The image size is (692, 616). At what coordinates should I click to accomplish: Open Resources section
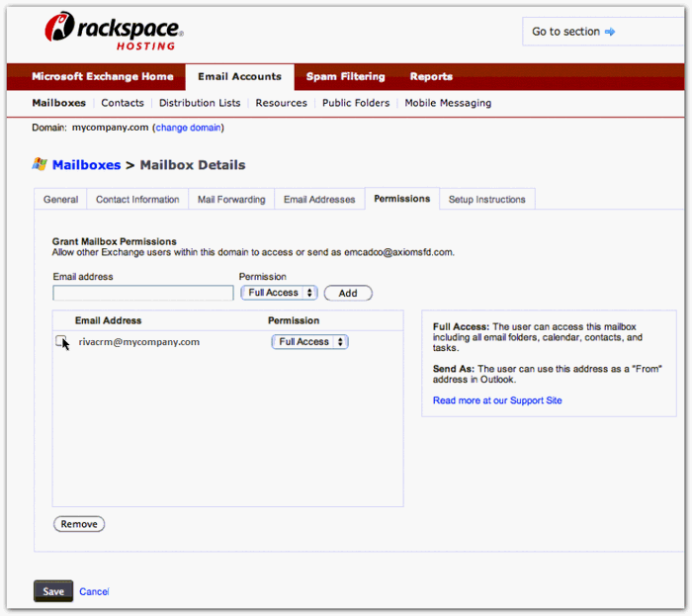click(281, 103)
